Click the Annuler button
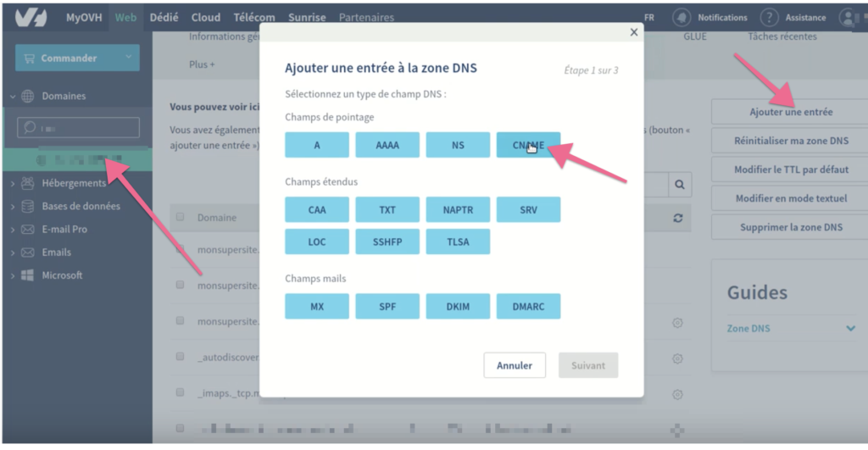Image resolution: width=868 pixels, height=450 pixels. coord(515,365)
